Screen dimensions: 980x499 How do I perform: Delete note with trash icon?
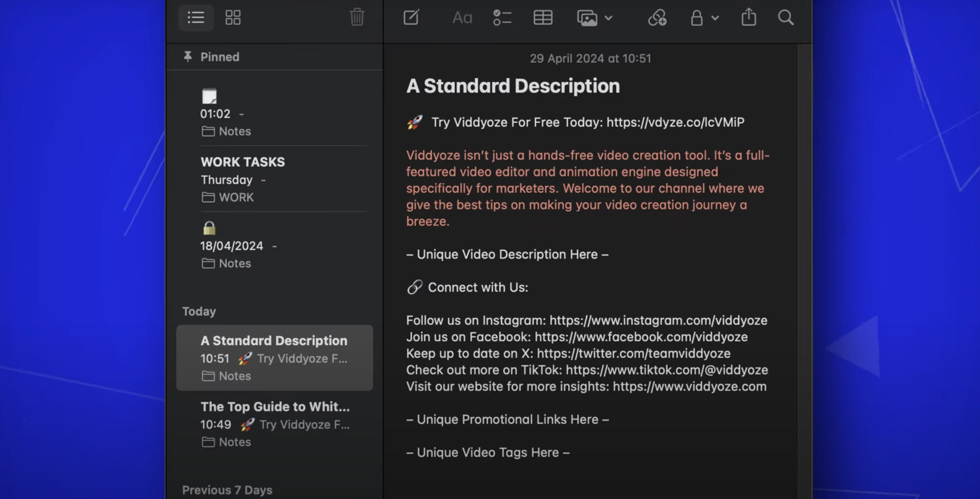(357, 17)
